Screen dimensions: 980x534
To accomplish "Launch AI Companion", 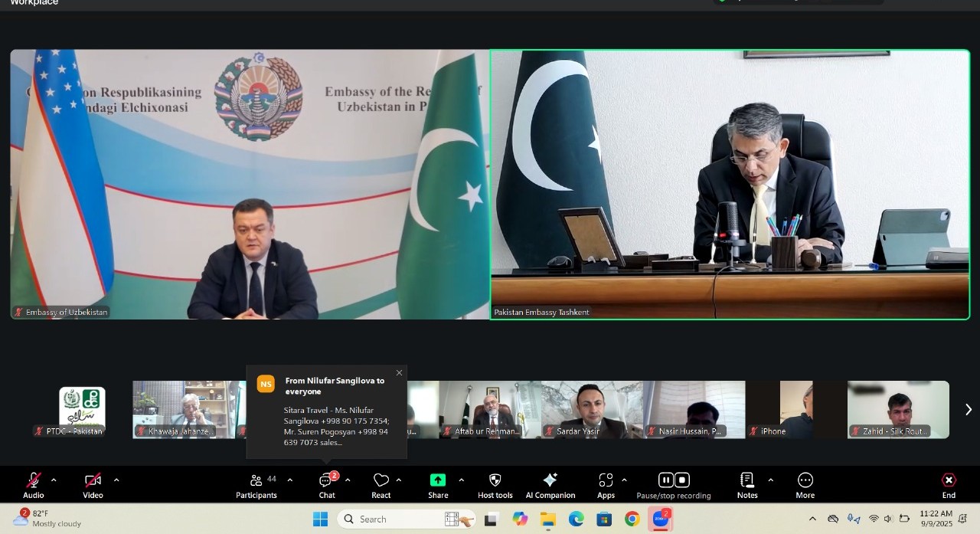I will point(550,480).
